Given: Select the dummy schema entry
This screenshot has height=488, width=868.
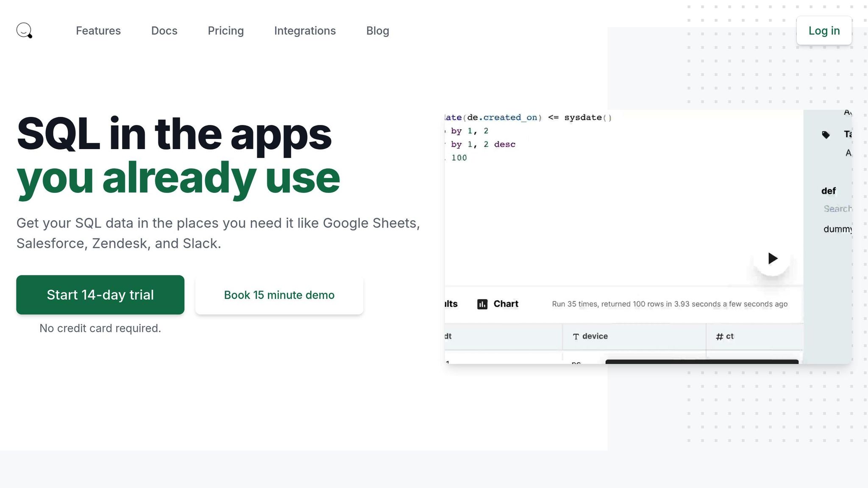Looking at the screenshot, I should (x=837, y=229).
